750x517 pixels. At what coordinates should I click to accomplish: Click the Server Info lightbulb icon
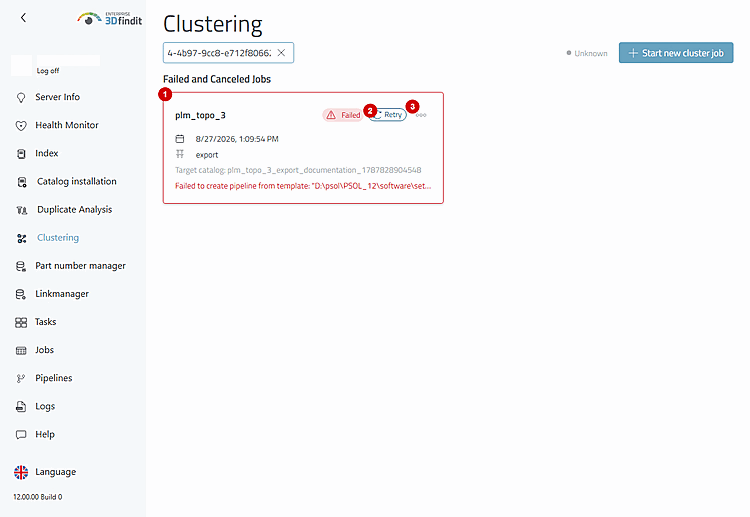21,98
